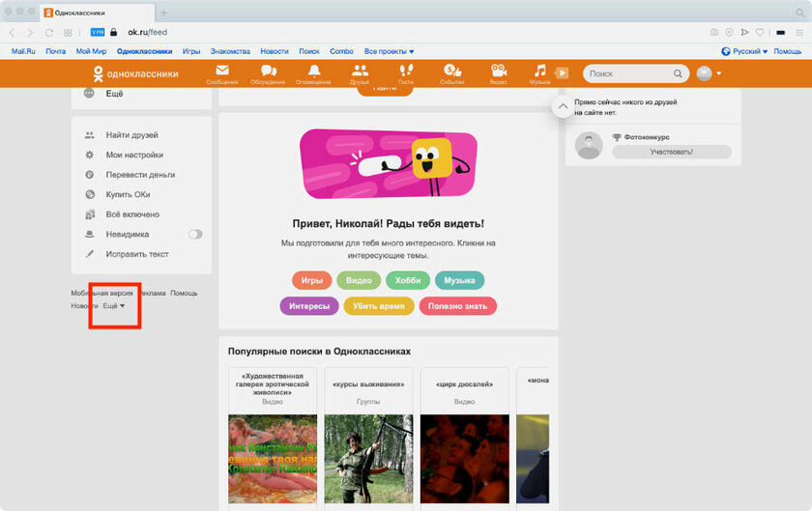The width and height of the screenshot is (812, 511).
Task: Open the Discussions speech-bubble icon
Action: click(269, 71)
